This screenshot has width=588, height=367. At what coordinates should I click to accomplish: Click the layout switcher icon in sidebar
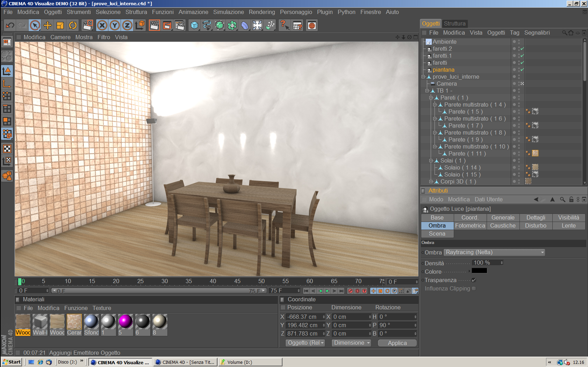point(7,42)
